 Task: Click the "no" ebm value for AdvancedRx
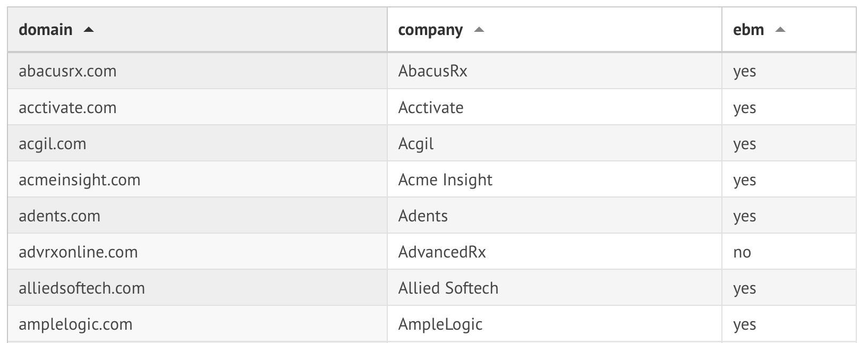[742, 252]
